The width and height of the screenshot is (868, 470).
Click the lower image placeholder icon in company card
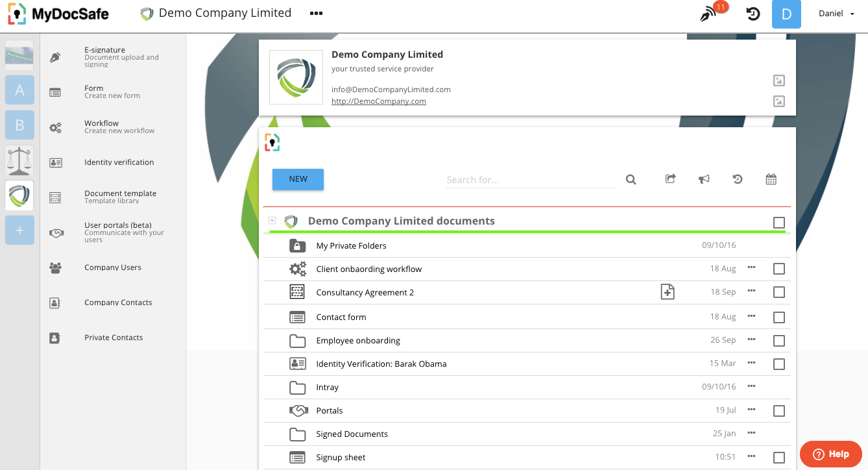point(779,101)
